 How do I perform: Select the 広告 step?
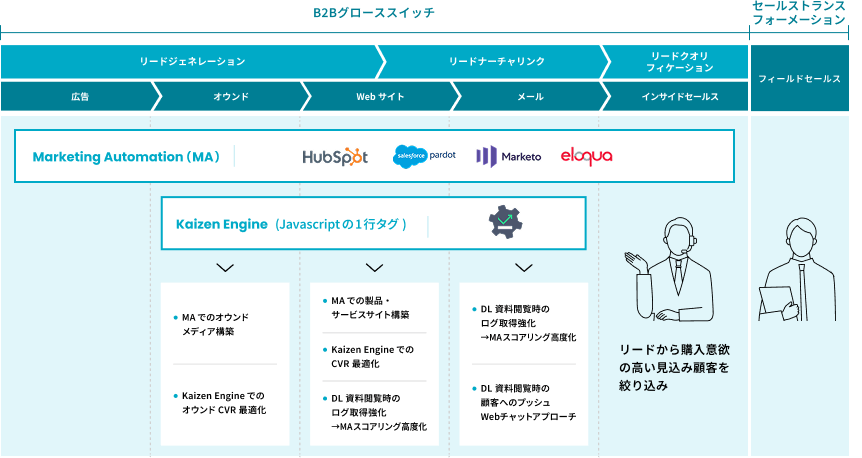(x=80, y=97)
